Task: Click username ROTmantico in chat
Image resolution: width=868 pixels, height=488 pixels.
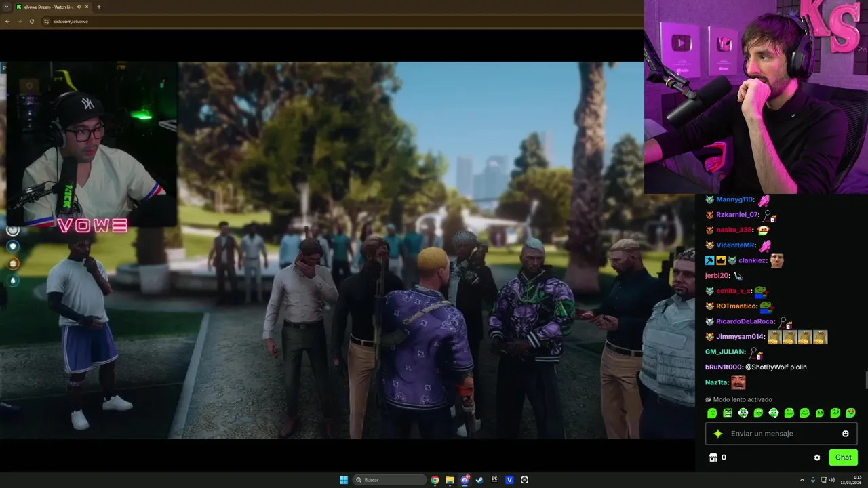Action: 736,306
